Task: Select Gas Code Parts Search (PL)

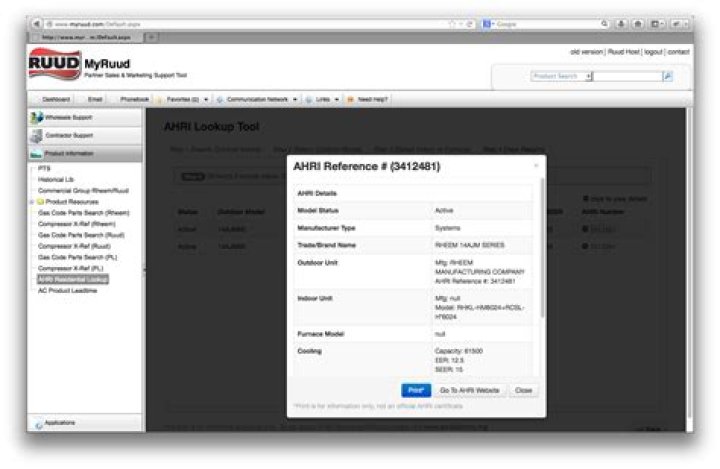Action: click(78, 257)
